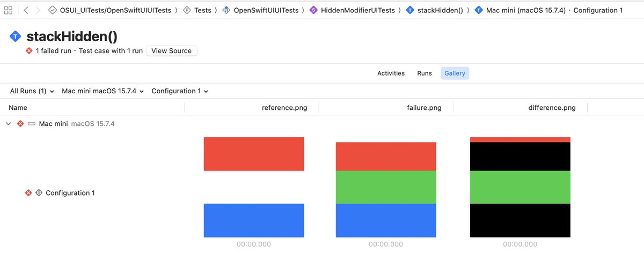Click the test plan diamond icon in breadcrumb
The image size is (644, 254).
pyautogui.click(x=53, y=10)
